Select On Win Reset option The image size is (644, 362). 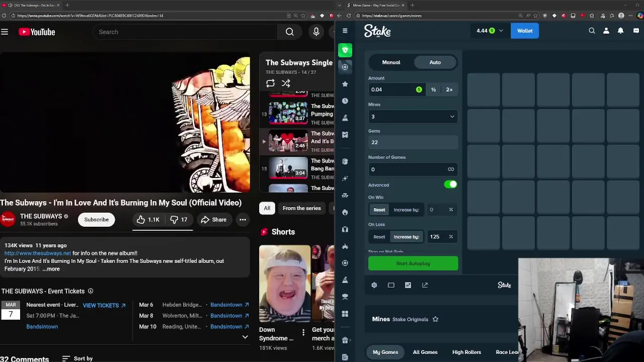pyautogui.click(x=379, y=210)
